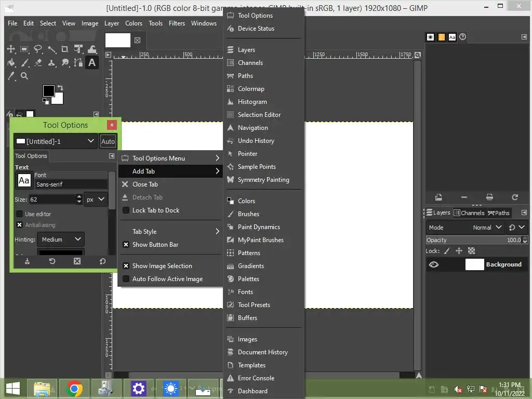Screen dimensions: 532x399
Task: Select the Fuzzy Select magic wand tool
Action: (x=51, y=49)
